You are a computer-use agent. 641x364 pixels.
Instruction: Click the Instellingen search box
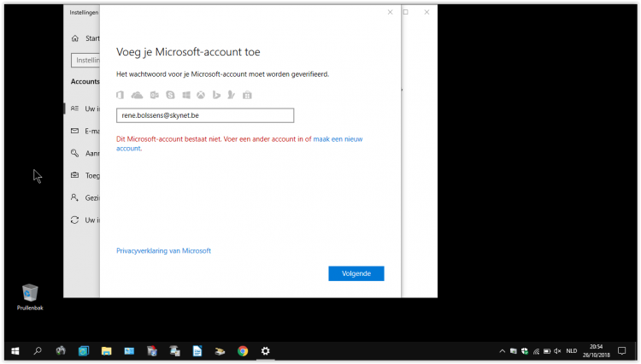click(x=85, y=60)
